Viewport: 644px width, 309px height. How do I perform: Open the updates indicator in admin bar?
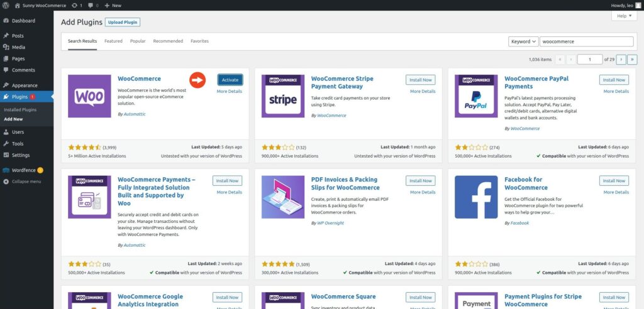pyautogui.click(x=76, y=5)
